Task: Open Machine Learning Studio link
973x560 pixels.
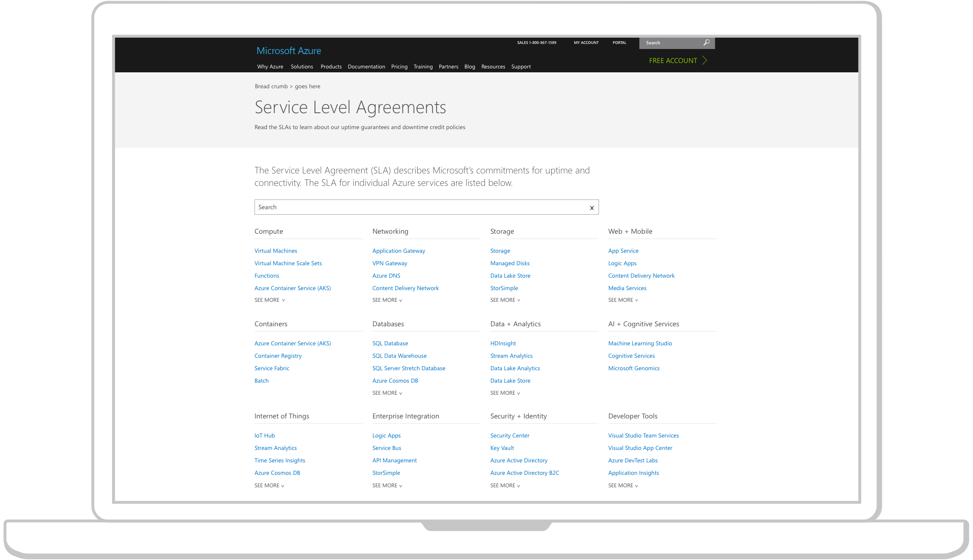Action: point(640,343)
